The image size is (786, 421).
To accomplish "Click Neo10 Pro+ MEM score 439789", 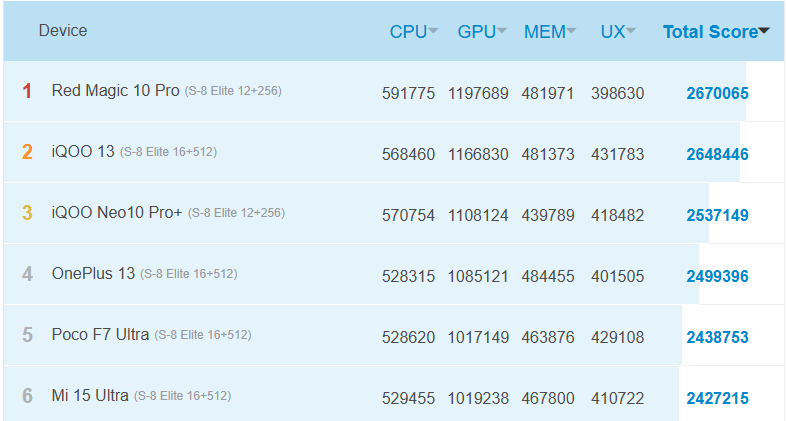I will [548, 216].
